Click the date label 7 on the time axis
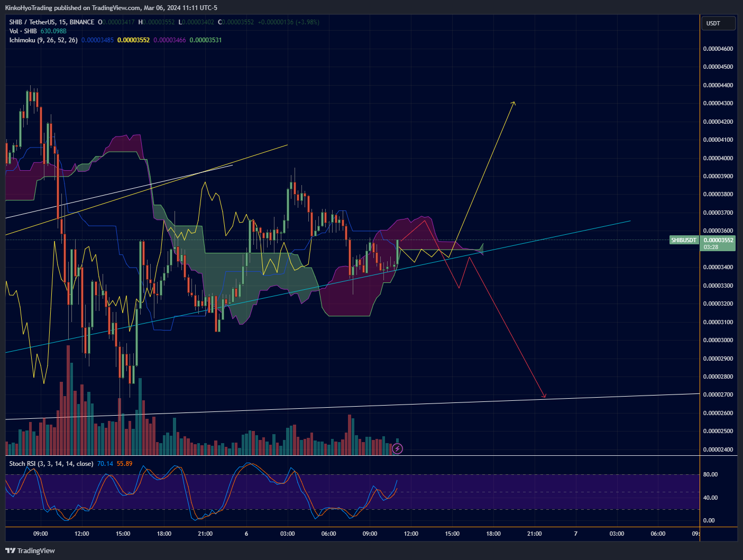Viewport: 743px width, 560px height. (x=575, y=534)
